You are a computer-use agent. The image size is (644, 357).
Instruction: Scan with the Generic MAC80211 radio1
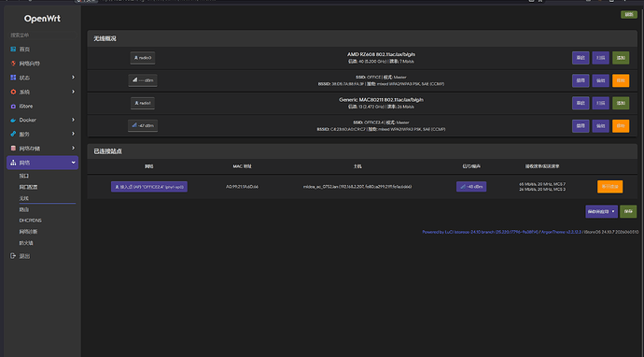point(600,103)
